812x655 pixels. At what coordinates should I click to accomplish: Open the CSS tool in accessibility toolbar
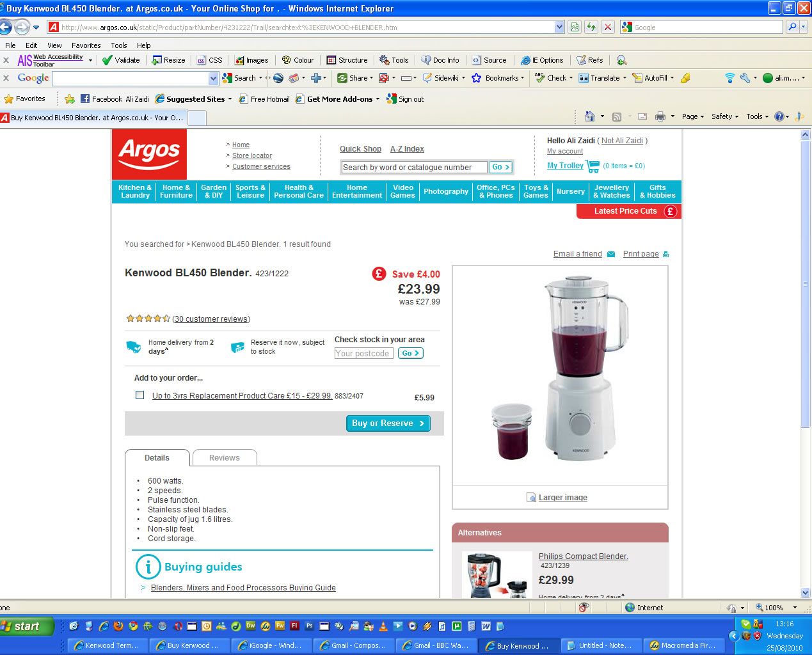coord(210,60)
